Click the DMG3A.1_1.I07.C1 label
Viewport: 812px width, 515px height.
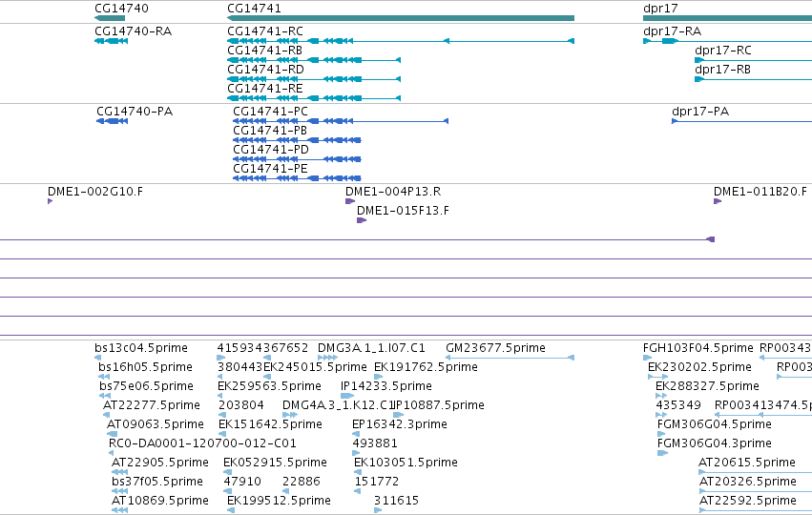[x=371, y=348]
